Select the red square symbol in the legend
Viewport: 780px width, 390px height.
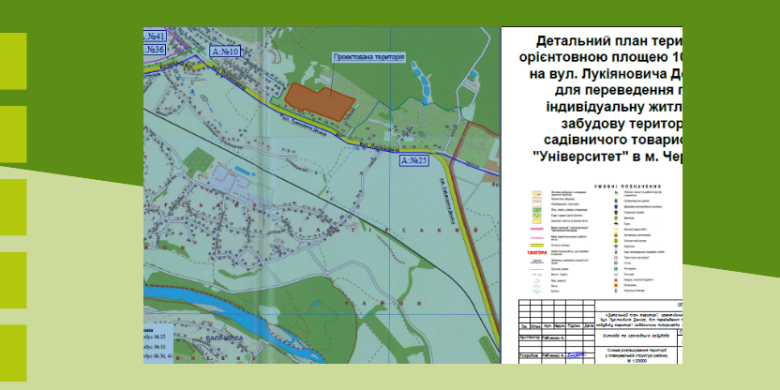(616, 280)
